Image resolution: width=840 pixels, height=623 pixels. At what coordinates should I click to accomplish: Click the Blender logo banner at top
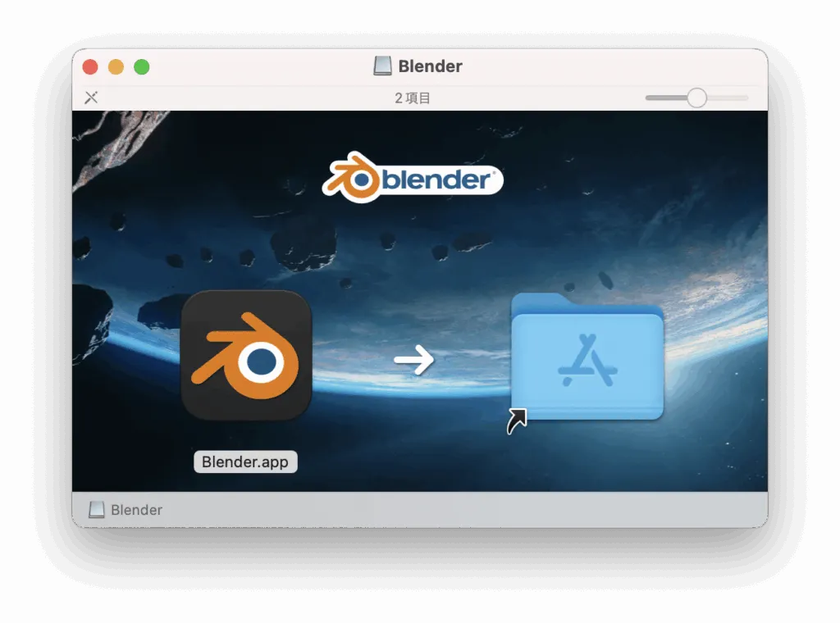point(413,177)
